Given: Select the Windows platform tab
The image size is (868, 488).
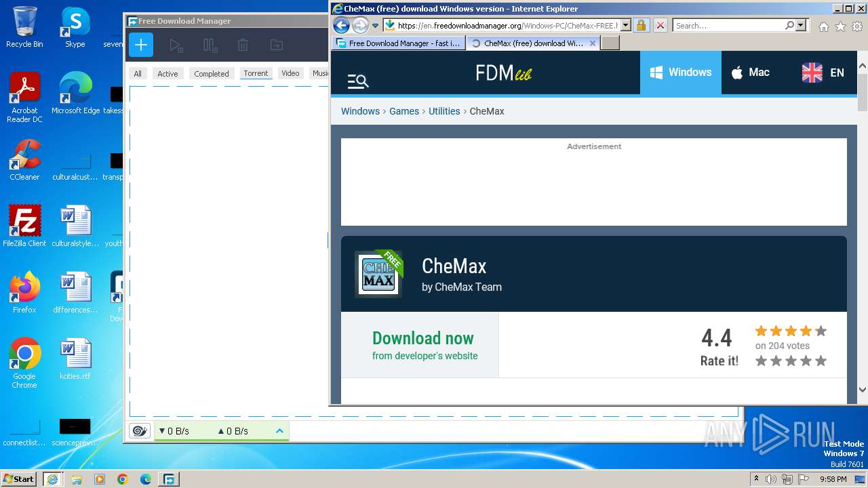Looking at the screenshot, I should 681,73.
